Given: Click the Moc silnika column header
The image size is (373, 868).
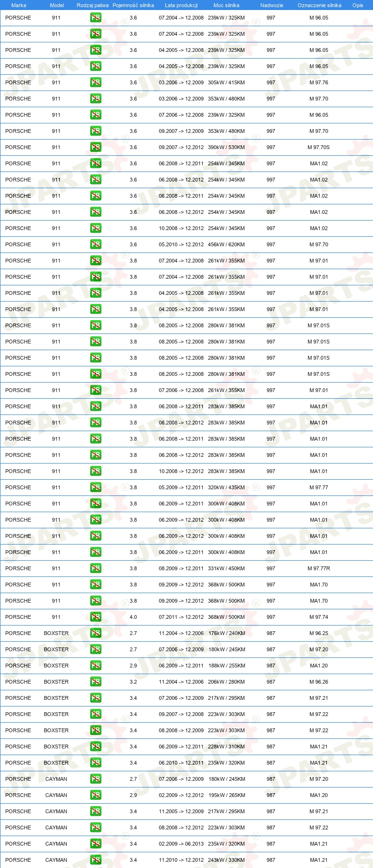Looking at the screenshot, I should [x=227, y=5].
